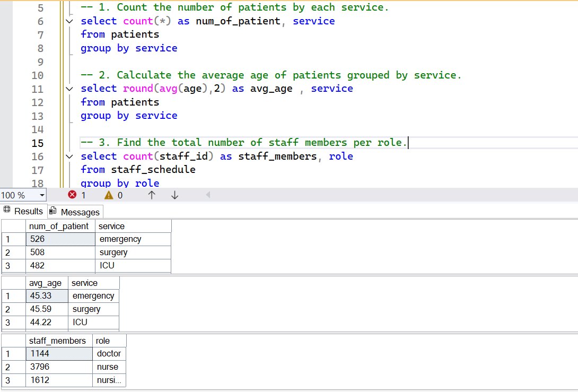Select the doctor role cell

[x=109, y=354]
